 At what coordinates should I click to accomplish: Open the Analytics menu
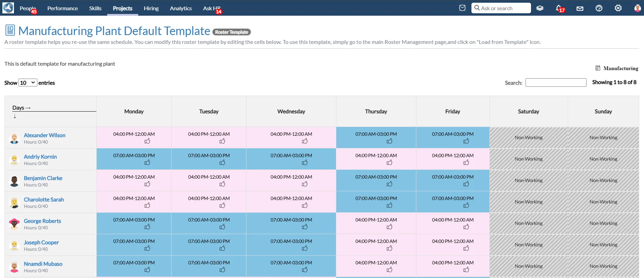pos(181,8)
